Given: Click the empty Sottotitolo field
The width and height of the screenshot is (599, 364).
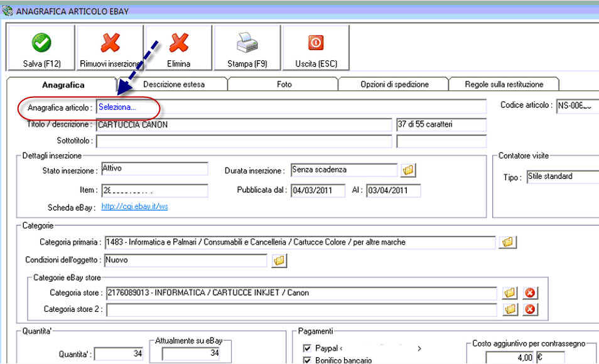Looking at the screenshot, I should click(244, 141).
